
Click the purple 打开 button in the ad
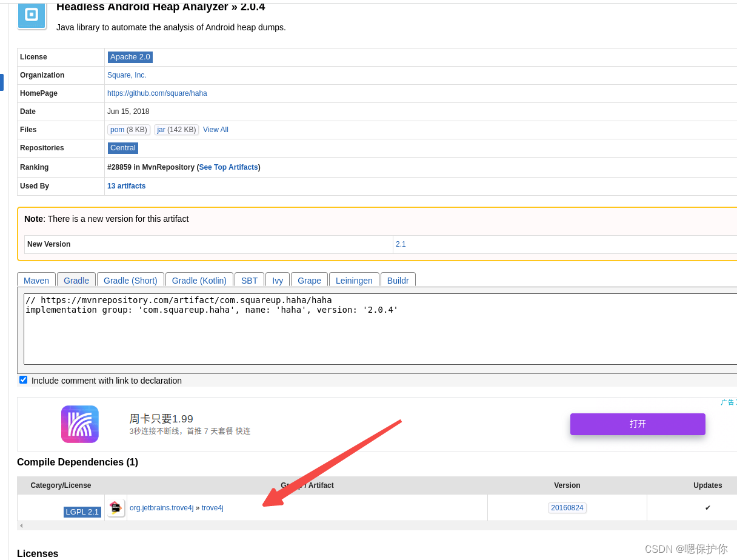pos(638,424)
